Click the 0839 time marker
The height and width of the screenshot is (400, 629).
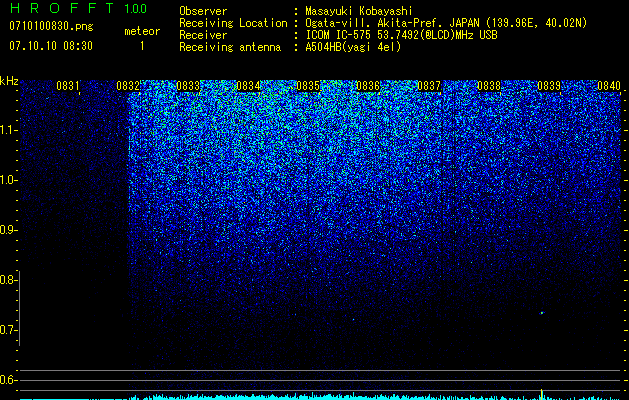(x=549, y=86)
